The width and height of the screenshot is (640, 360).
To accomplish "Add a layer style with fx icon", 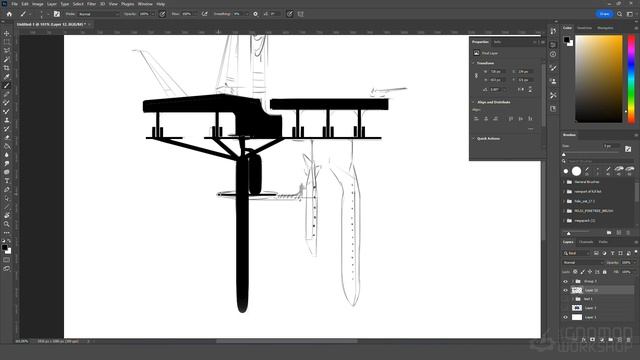I will coord(583,340).
